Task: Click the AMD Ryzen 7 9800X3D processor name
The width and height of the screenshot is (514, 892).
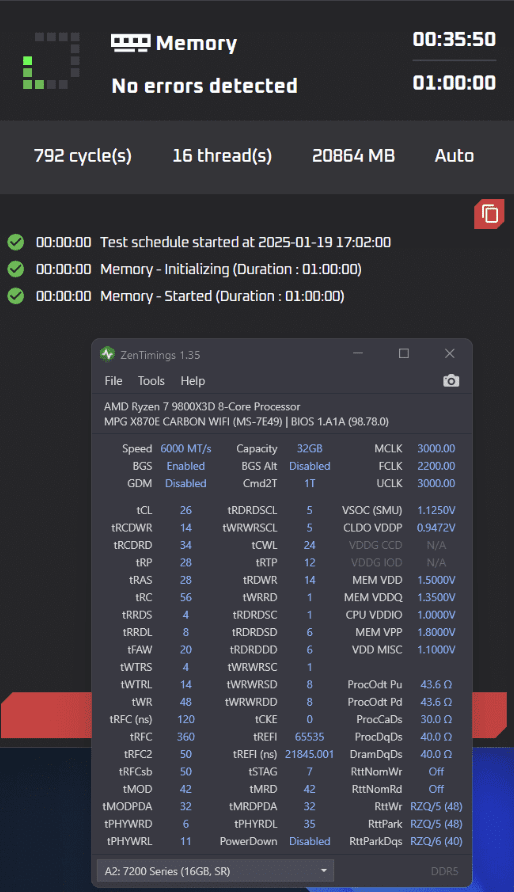Action: [x=202, y=407]
